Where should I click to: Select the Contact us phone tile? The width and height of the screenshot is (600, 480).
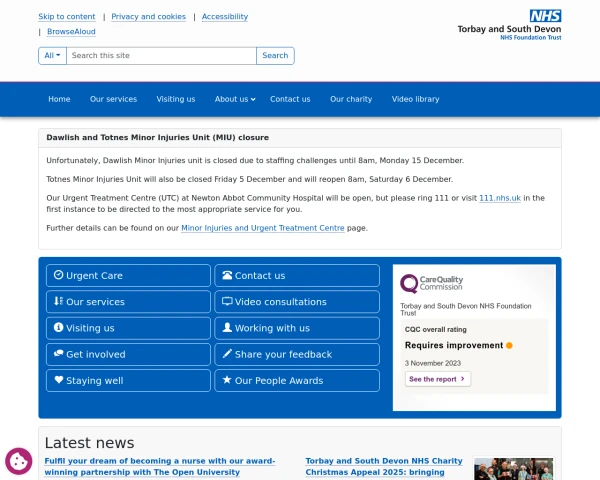pyautogui.click(x=296, y=276)
